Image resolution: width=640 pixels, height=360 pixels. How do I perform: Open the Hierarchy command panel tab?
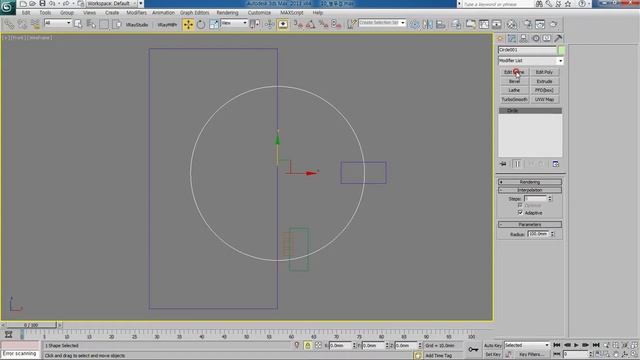(524, 38)
